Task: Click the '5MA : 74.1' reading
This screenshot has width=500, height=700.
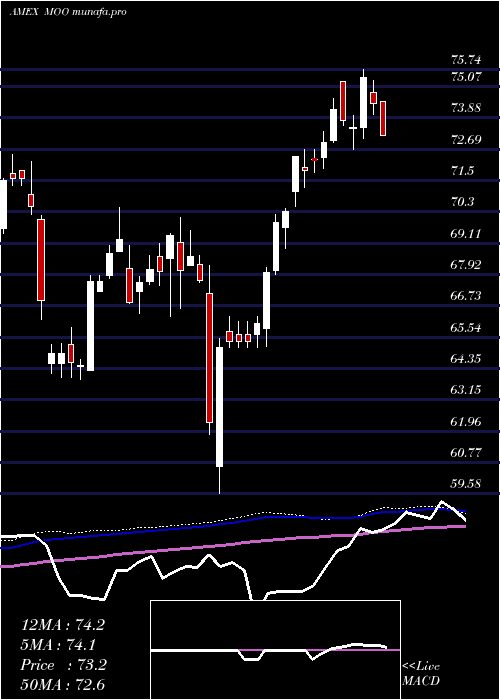Action: [58, 645]
